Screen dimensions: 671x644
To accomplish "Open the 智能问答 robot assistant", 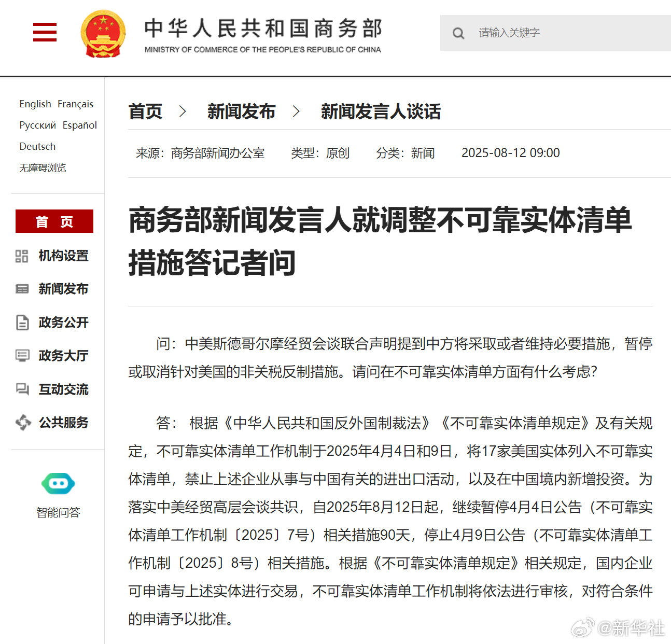I will coord(58,484).
